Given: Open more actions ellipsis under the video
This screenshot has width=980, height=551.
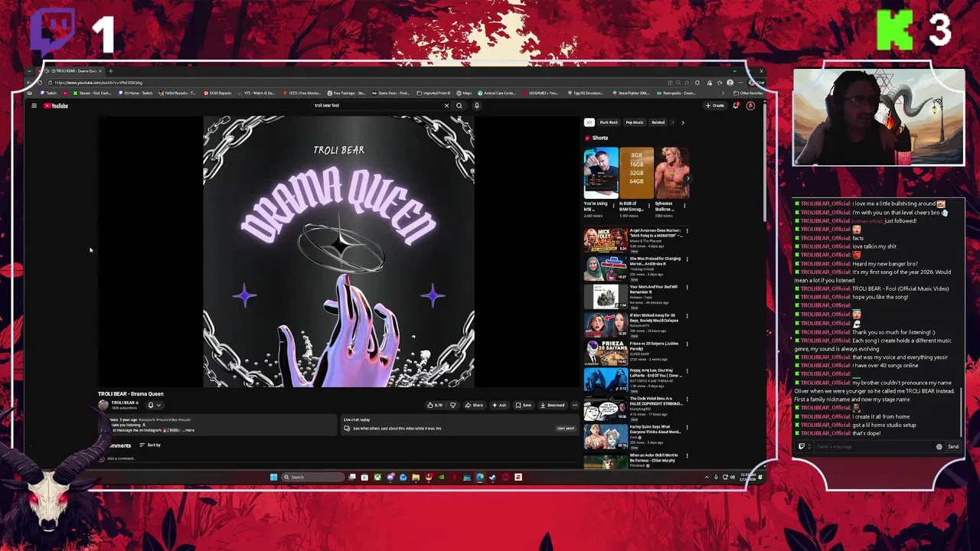Looking at the screenshot, I should point(575,405).
